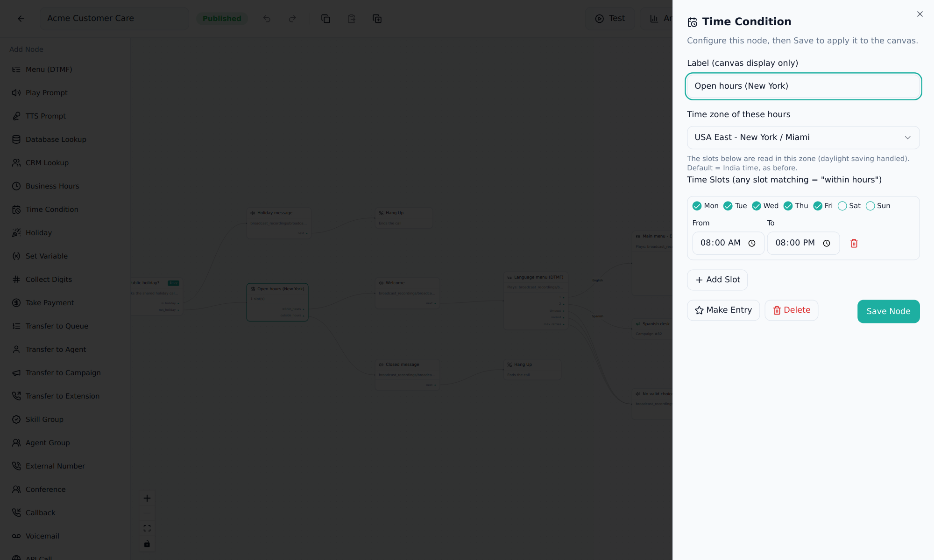Click the Make Entry button
934x560 pixels.
[723, 310]
